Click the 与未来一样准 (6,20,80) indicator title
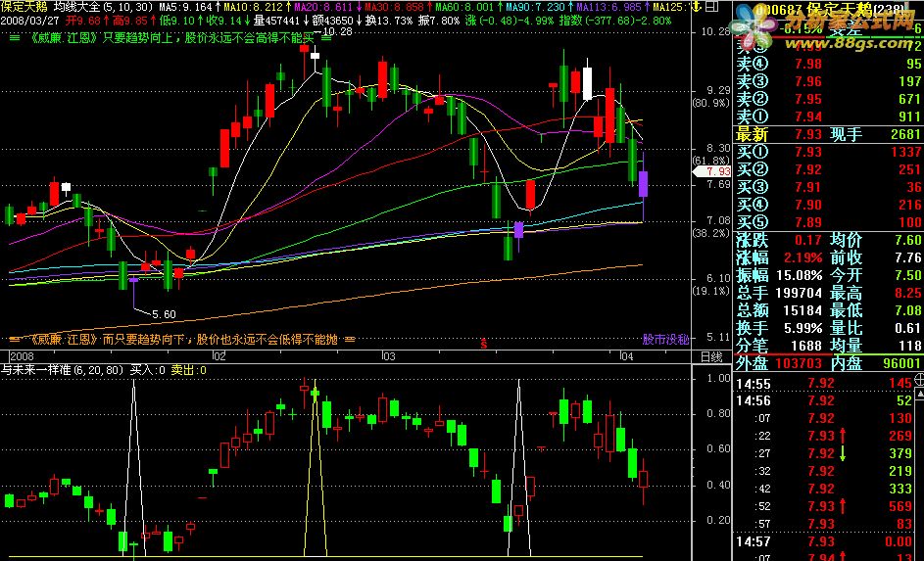 click(x=62, y=370)
